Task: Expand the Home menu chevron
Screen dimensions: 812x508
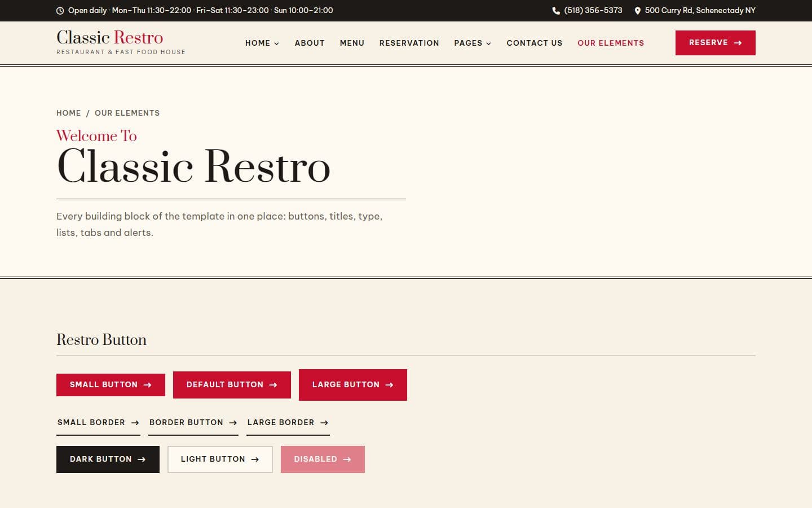Action: click(x=277, y=43)
